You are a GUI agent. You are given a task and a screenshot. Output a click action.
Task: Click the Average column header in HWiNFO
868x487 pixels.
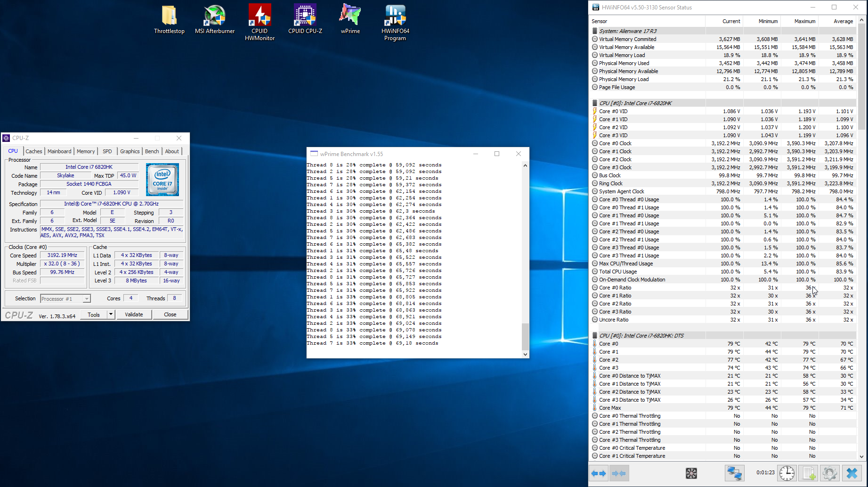pyautogui.click(x=837, y=21)
